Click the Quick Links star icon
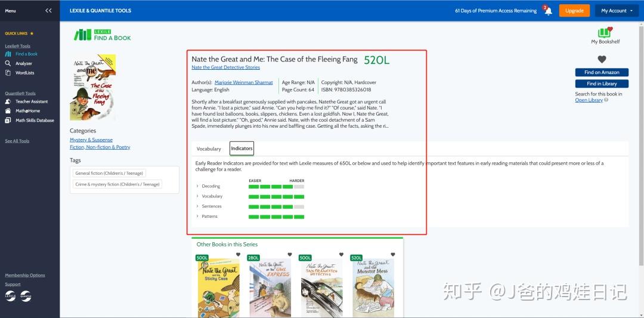 (32, 33)
